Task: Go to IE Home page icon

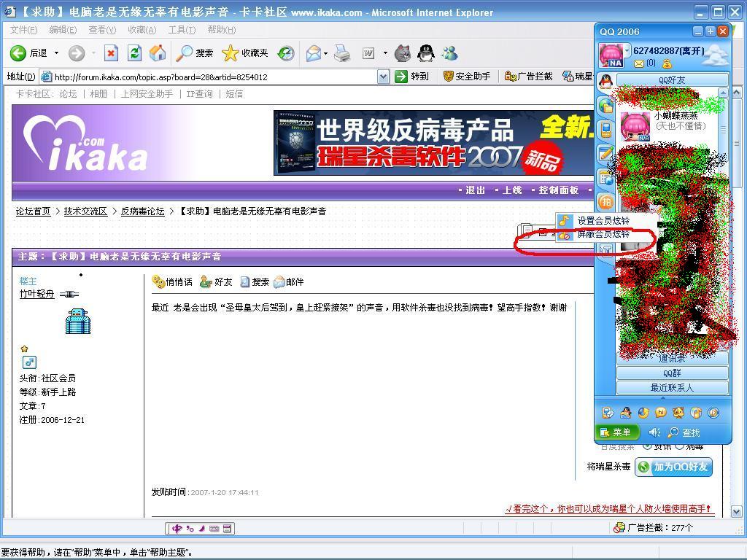Action: [x=158, y=52]
